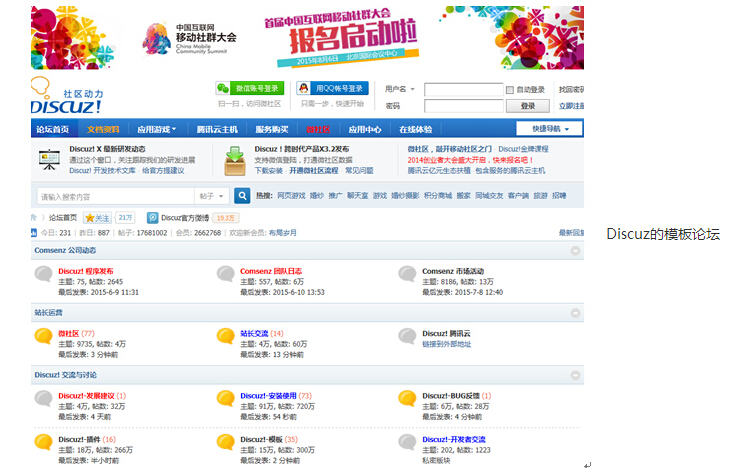Screen dimensions: 736x468
Task: Open the 给官方提建议 link
Action: coord(163,170)
